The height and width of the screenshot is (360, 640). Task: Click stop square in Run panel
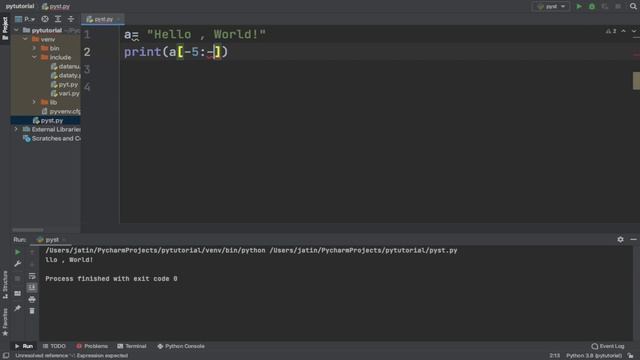pyautogui.click(x=18, y=278)
